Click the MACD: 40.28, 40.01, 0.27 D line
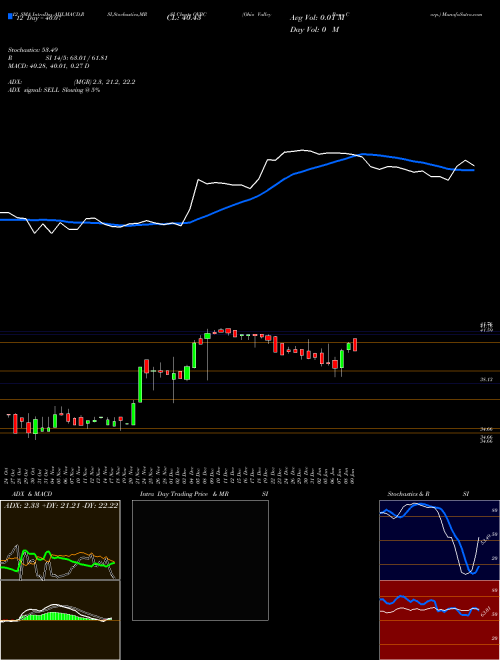The image size is (500, 660). click(48, 66)
